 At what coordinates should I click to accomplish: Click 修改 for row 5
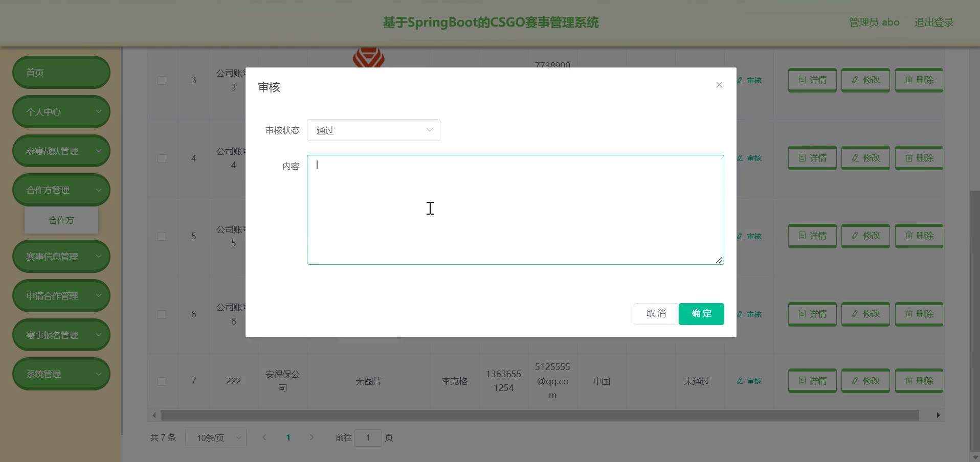[x=865, y=236]
